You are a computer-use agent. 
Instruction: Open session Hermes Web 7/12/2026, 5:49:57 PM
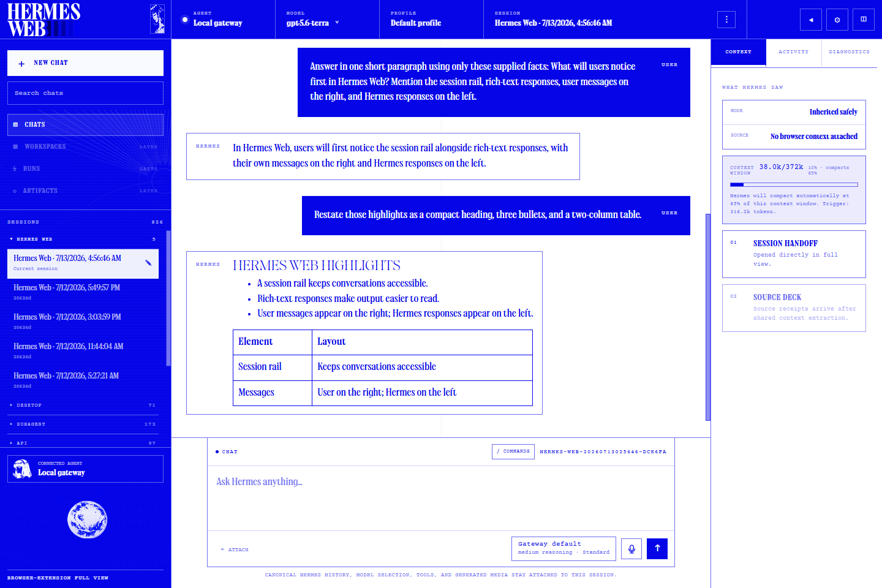(83, 292)
